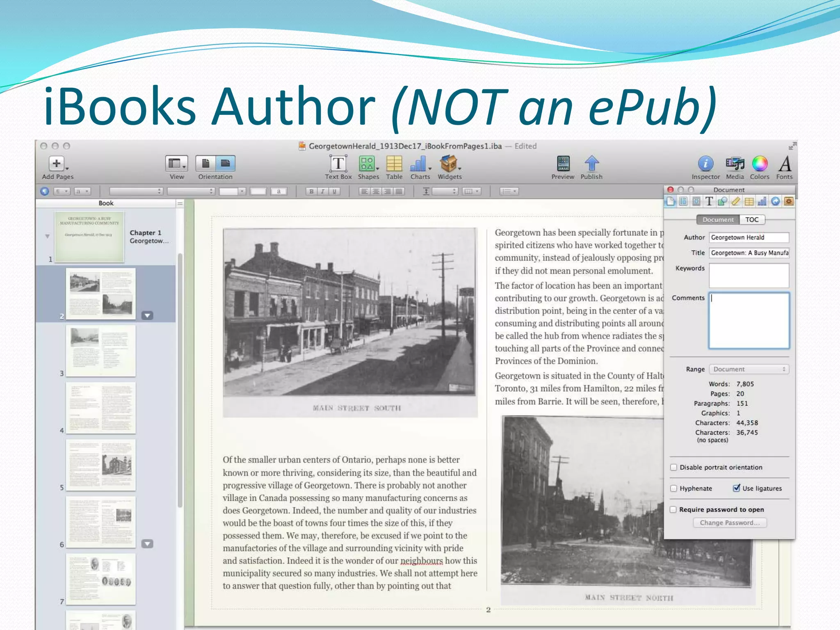
Task: Toggle italic formatting
Action: click(323, 191)
